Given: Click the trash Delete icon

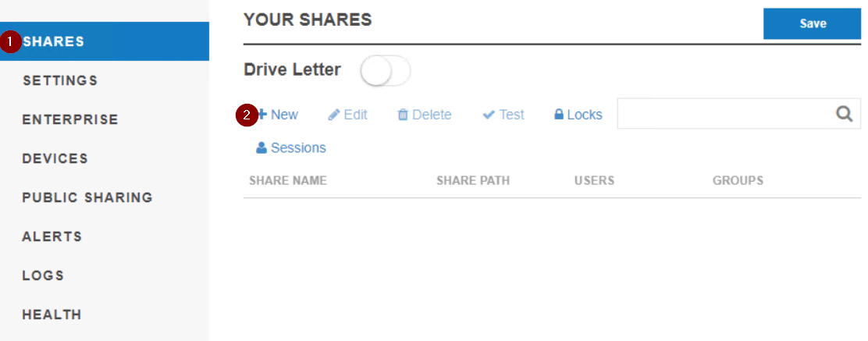Looking at the screenshot, I should click(x=403, y=115).
